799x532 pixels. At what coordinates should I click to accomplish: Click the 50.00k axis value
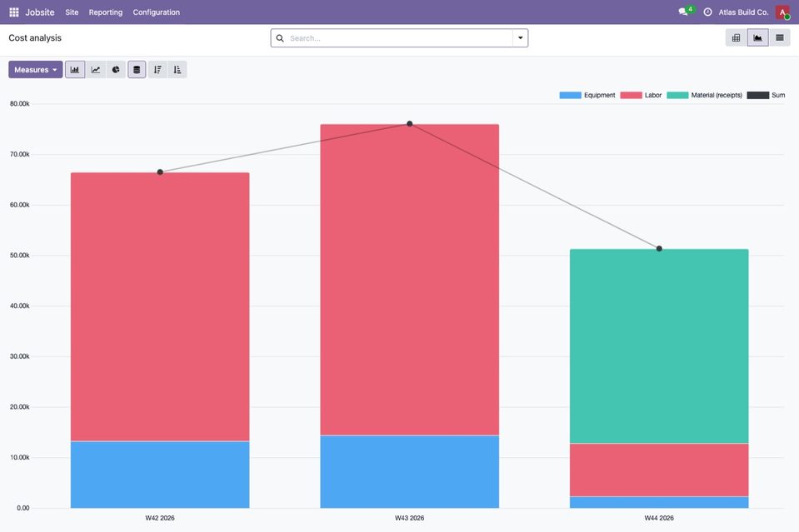(19, 256)
